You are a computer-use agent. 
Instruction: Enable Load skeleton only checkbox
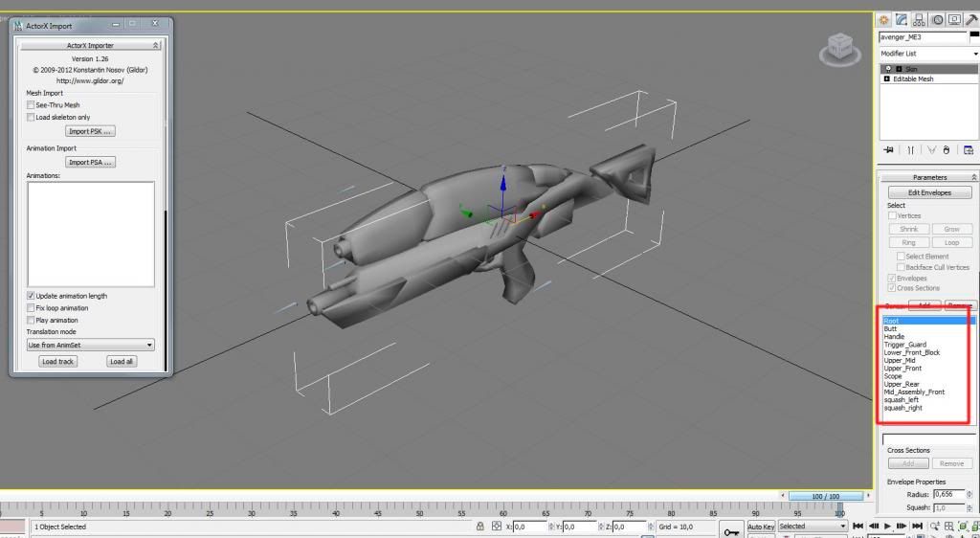click(x=31, y=117)
